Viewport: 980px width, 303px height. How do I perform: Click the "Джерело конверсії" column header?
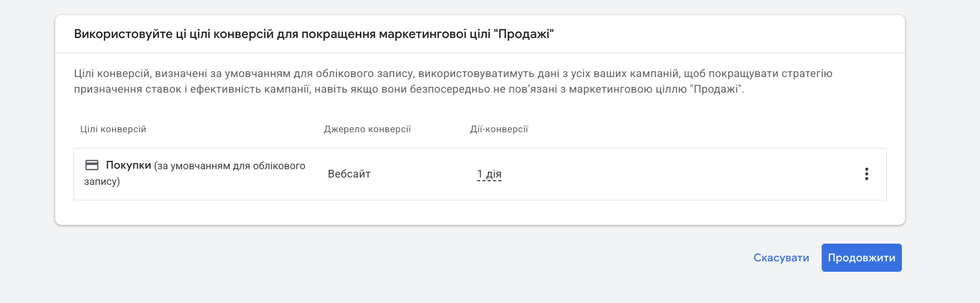click(x=367, y=129)
